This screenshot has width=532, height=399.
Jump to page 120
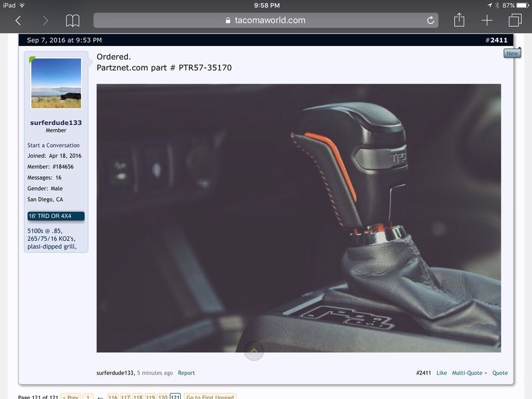point(163,396)
